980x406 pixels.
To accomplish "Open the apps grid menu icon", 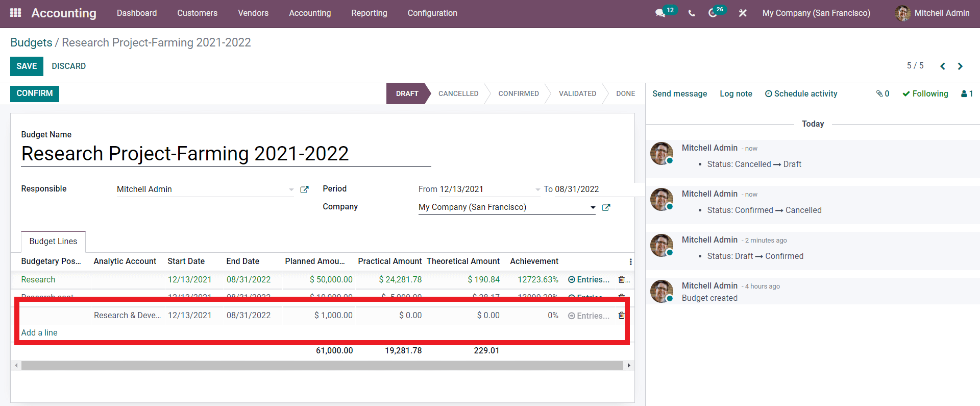I will [x=16, y=13].
